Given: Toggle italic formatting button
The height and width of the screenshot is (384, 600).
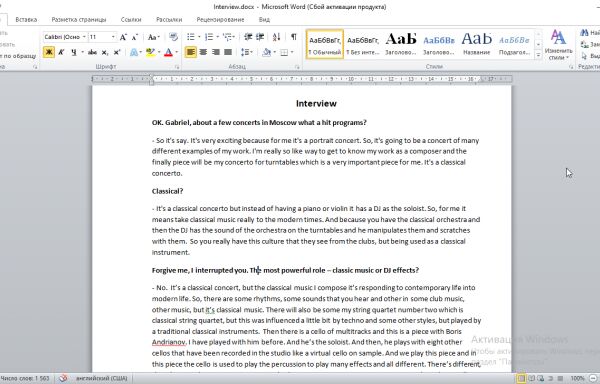Looking at the screenshot, I should (61, 52).
